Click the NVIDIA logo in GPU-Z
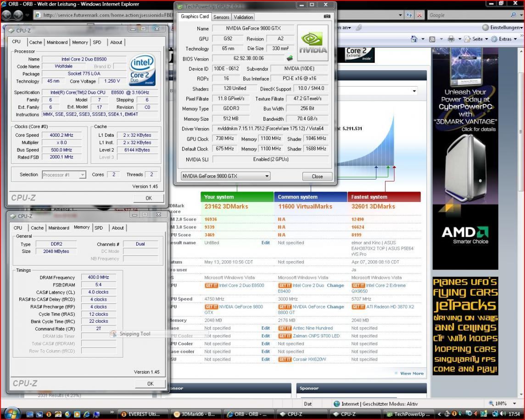Image resolution: width=525 pixels, height=420 pixels. coord(313,43)
